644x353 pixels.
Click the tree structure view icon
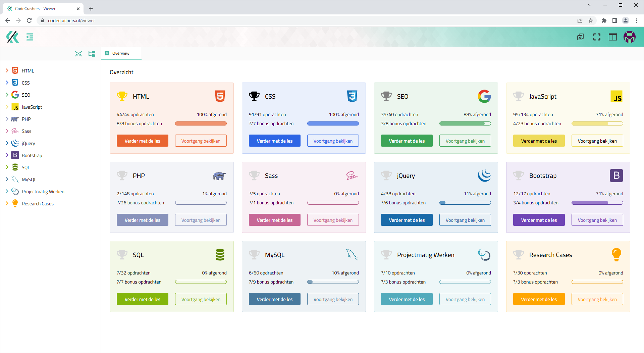92,54
